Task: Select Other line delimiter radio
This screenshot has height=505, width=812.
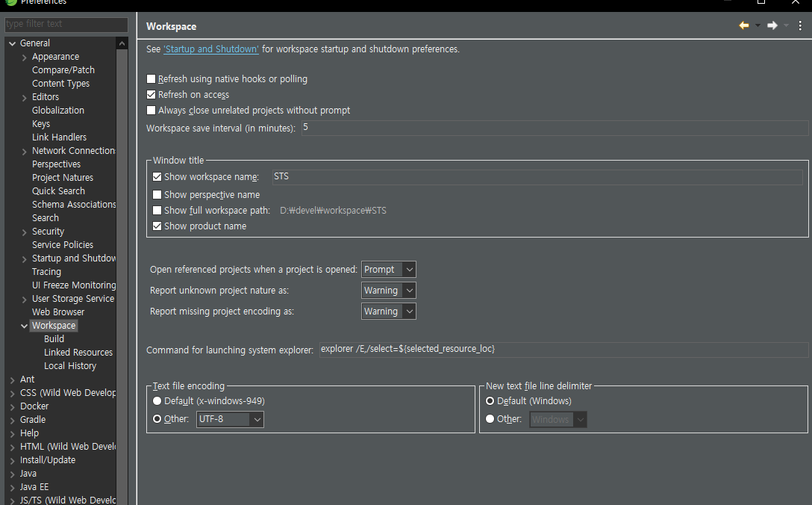Action: (x=490, y=419)
